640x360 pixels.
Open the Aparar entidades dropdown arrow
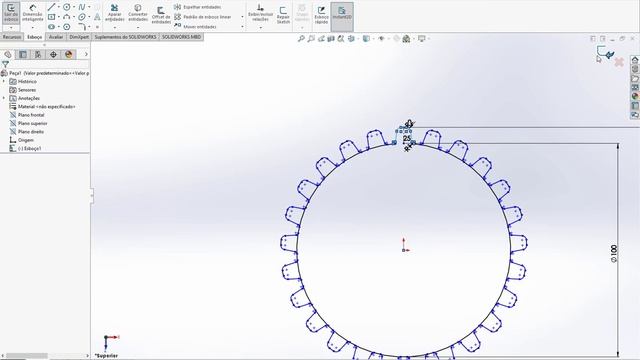(115, 27)
